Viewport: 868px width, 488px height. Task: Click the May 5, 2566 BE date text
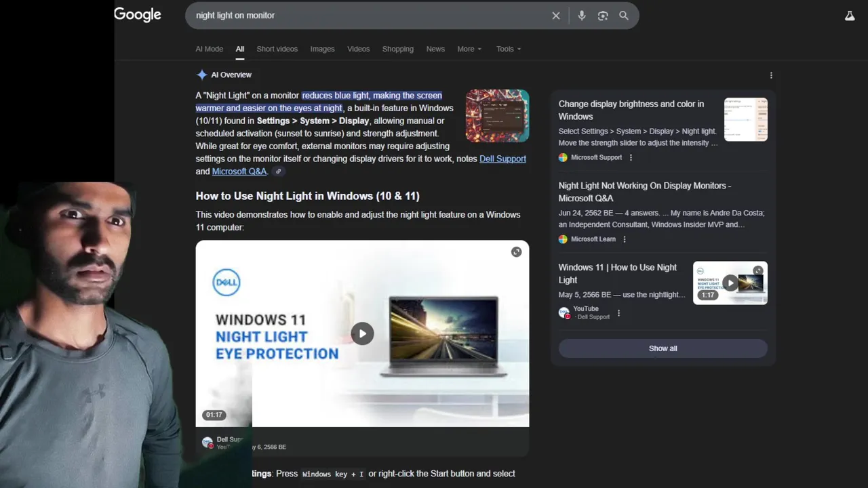pos(586,295)
